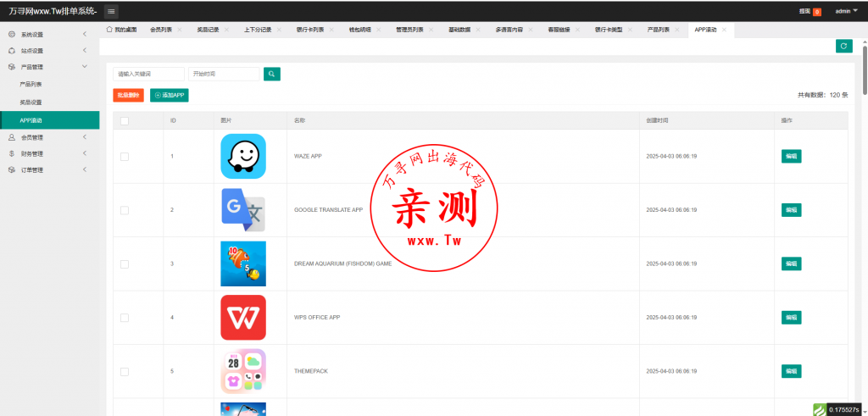
Task: Open the WPS Office thumbnail image
Action: 243,318
